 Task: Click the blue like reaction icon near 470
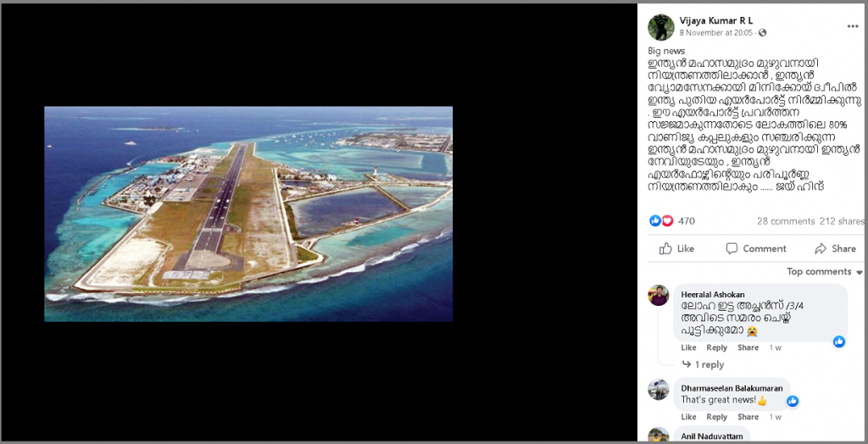[655, 221]
